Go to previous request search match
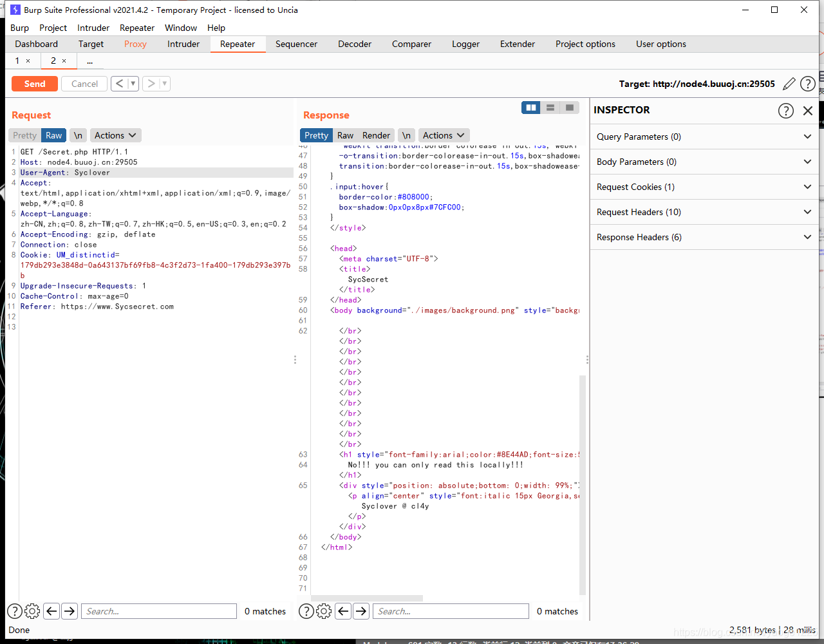The image size is (824, 644). click(x=52, y=611)
